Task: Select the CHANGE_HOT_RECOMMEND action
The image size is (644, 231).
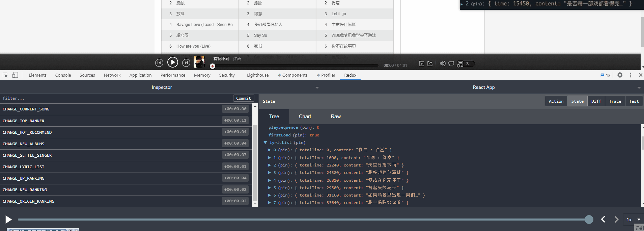Action: pos(126,132)
